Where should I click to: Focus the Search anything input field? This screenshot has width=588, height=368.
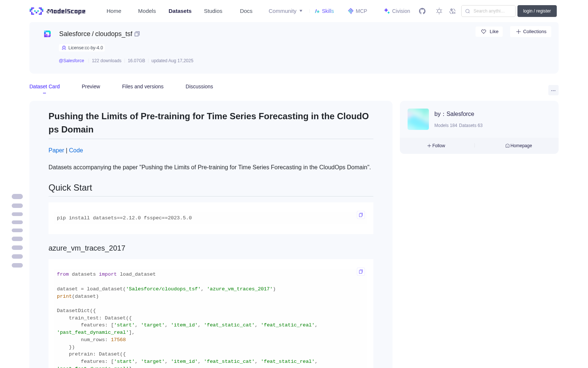[488, 11]
